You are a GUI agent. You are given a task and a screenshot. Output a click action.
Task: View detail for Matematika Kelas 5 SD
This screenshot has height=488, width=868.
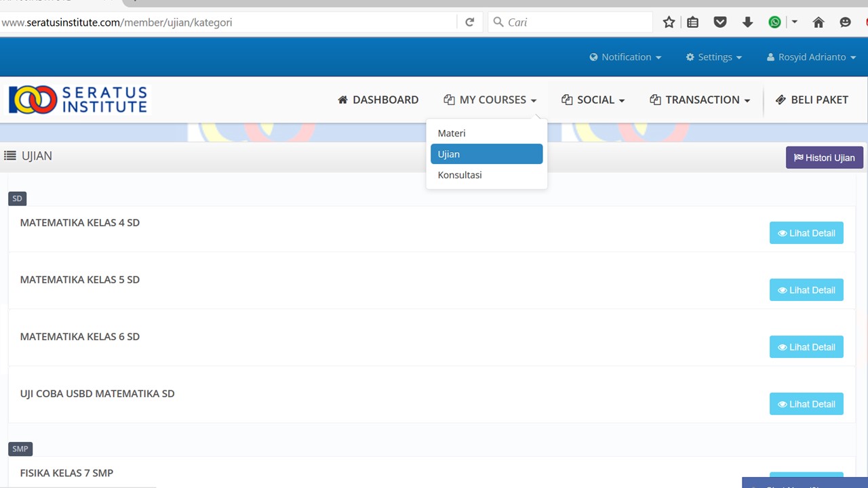[806, 290]
